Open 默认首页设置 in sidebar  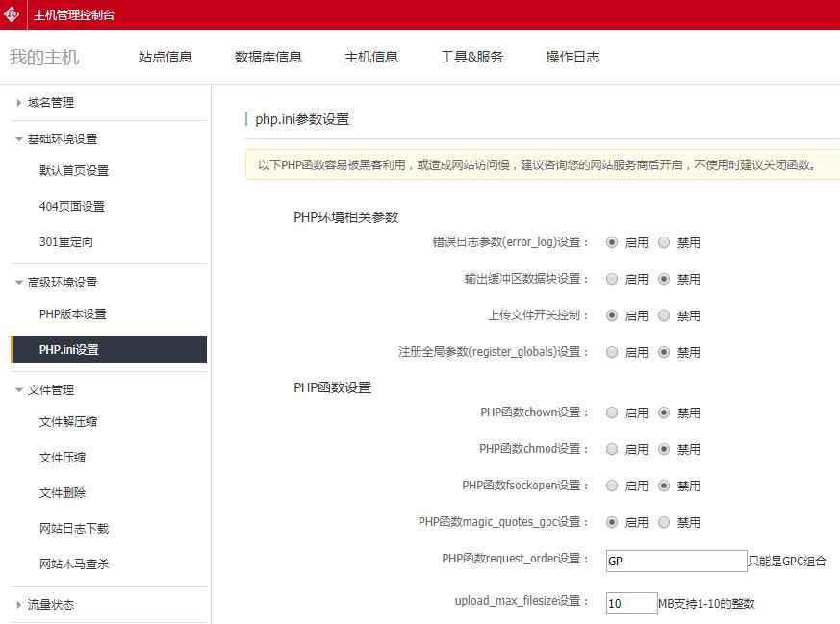point(74,171)
